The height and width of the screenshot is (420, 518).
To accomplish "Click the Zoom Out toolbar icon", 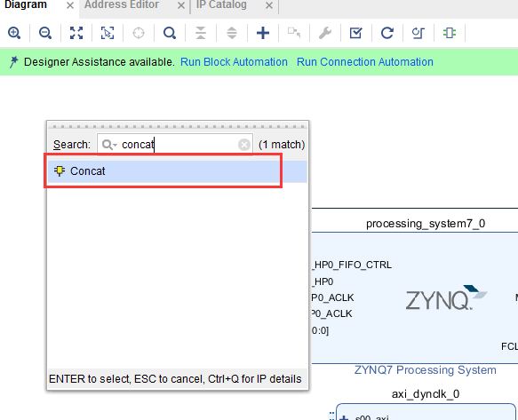I will point(45,33).
